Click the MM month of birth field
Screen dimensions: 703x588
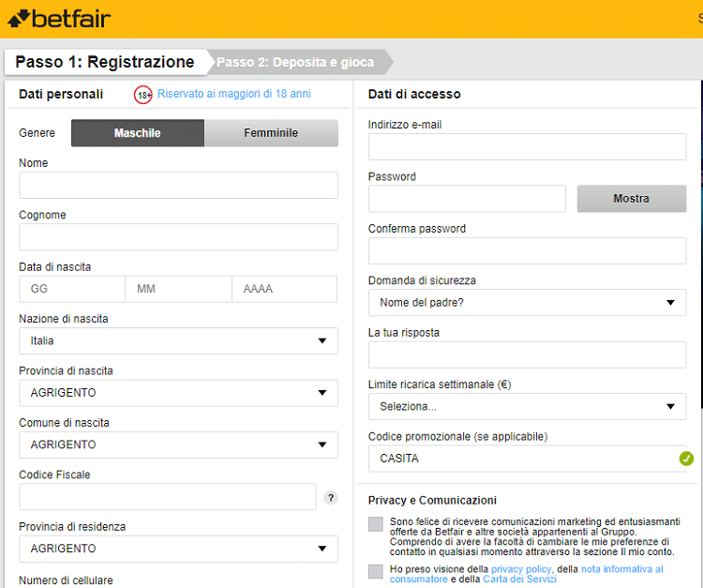[178, 289]
